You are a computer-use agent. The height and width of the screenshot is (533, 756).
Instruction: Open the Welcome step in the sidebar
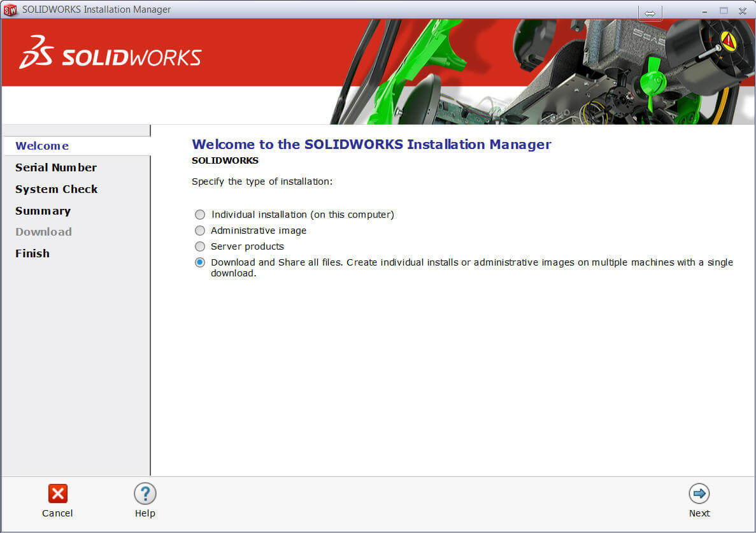pyautogui.click(x=41, y=146)
